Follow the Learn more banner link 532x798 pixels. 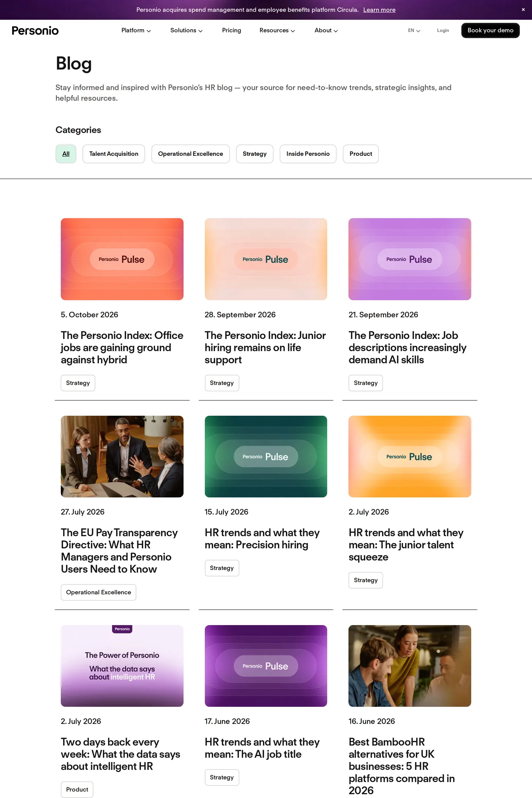click(379, 10)
